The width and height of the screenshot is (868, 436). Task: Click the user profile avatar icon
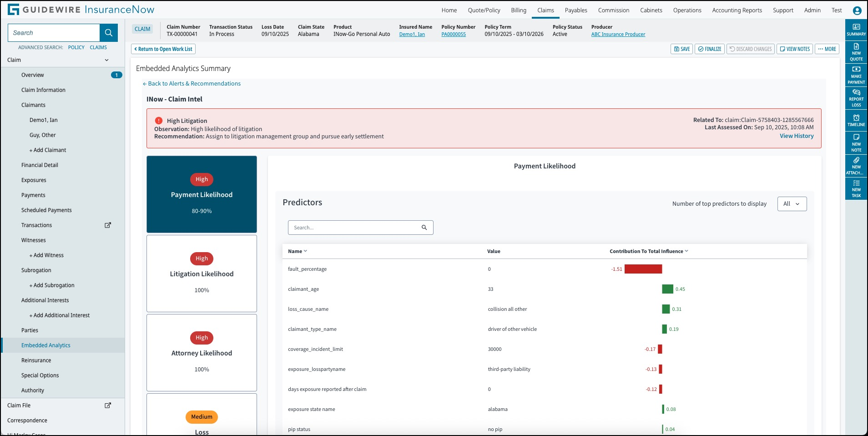click(857, 10)
